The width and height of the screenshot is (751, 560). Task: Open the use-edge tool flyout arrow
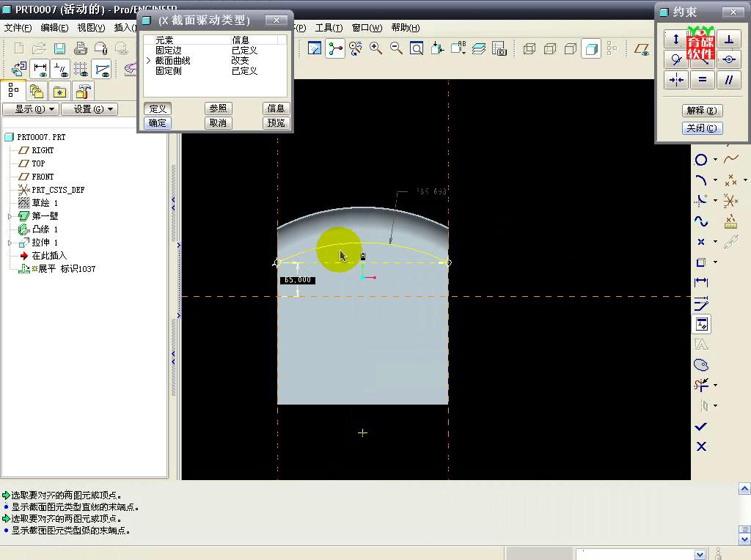(x=715, y=262)
